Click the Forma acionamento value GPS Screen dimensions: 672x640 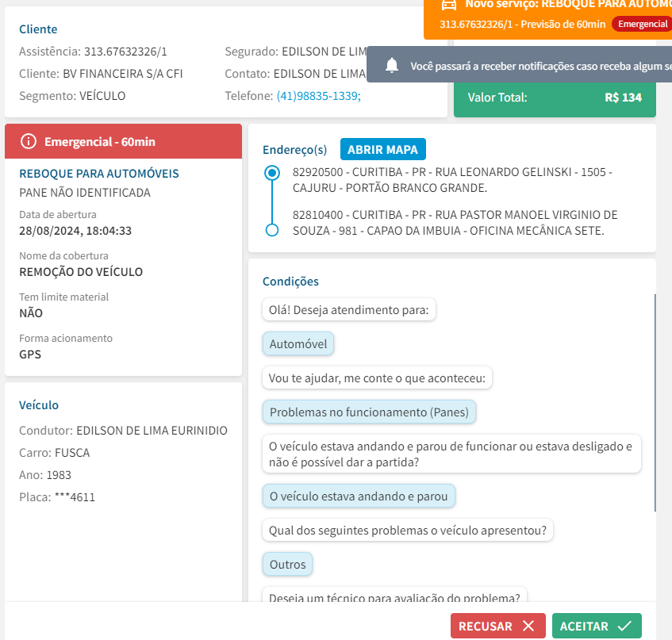click(30, 354)
